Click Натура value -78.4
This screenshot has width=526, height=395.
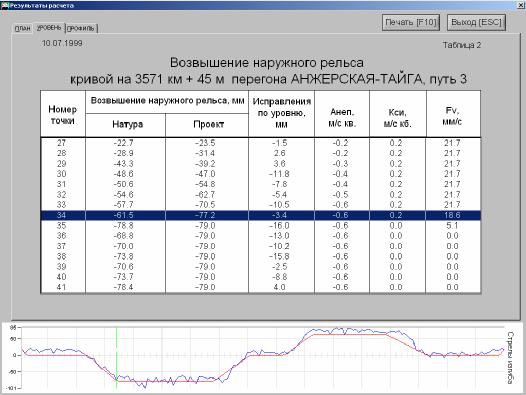click(123, 287)
